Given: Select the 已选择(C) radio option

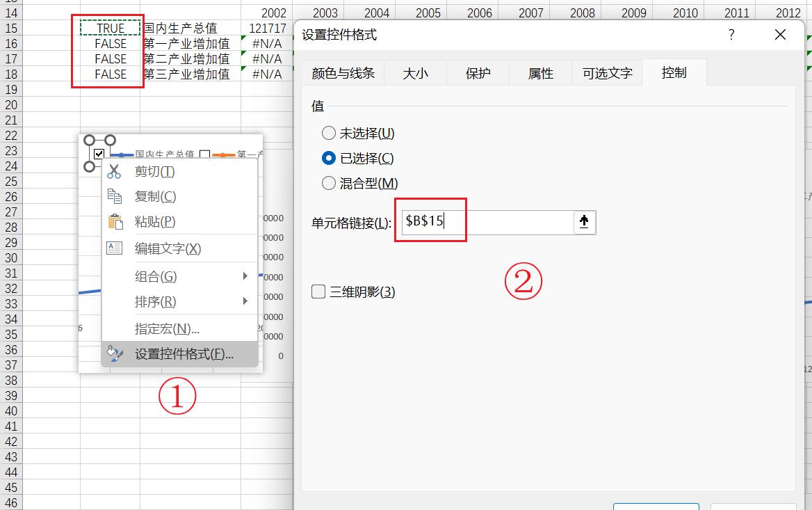Looking at the screenshot, I should [x=329, y=158].
